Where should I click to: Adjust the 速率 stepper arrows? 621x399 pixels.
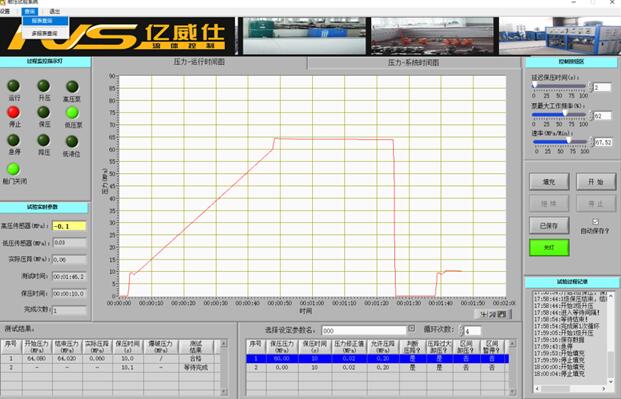(x=591, y=142)
